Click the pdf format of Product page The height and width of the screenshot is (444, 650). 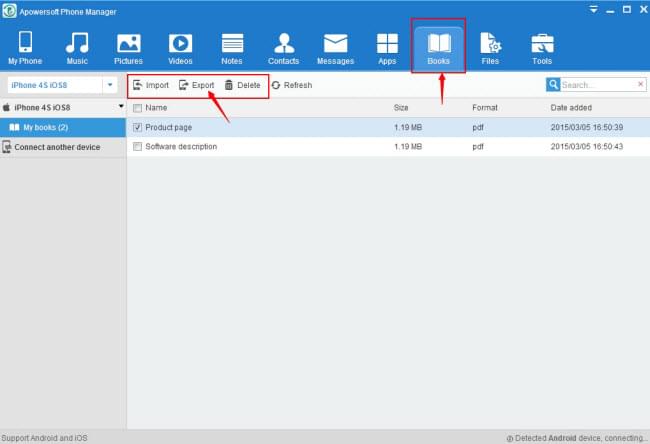478,127
